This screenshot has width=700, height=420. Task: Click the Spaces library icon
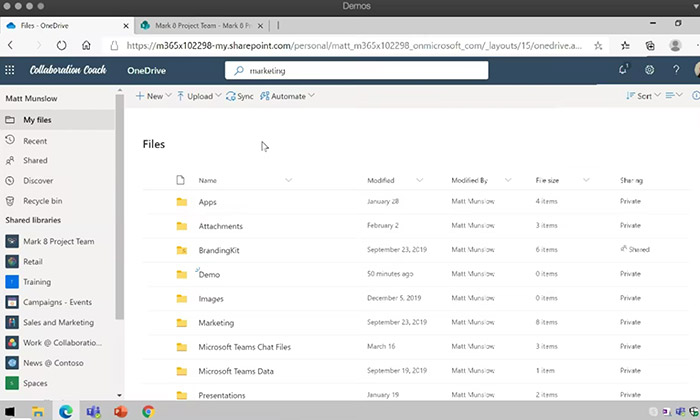tap(12, 383)
